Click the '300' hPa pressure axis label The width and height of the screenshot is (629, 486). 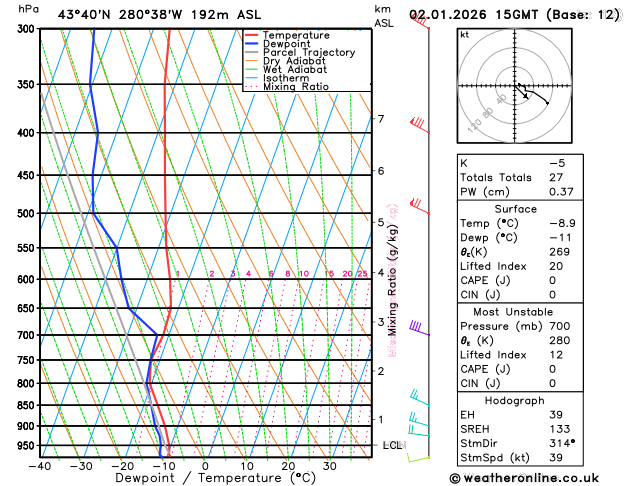28,29
